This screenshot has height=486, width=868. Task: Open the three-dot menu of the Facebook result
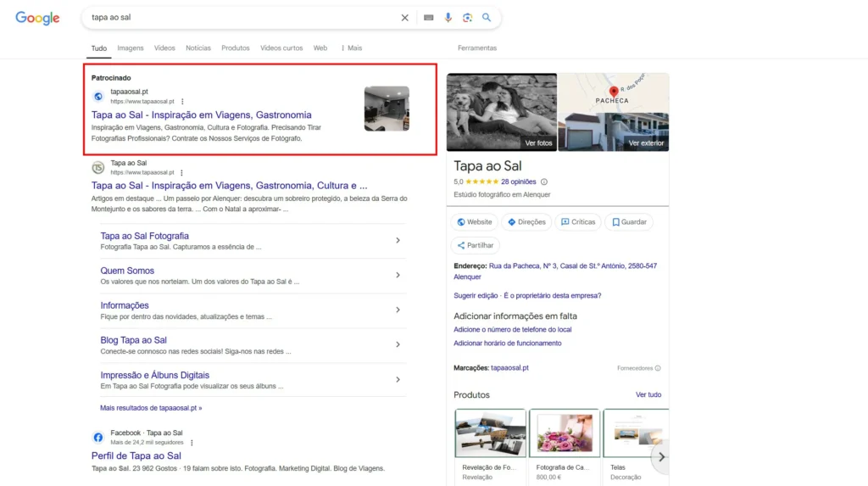(192, 443)
